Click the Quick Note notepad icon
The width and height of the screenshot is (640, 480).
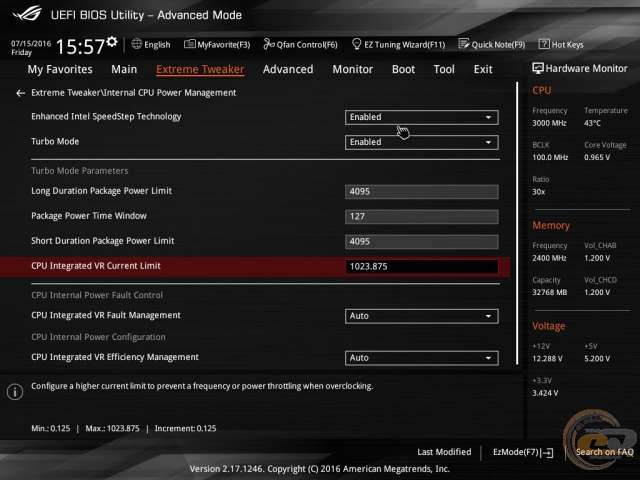point(464,44)
